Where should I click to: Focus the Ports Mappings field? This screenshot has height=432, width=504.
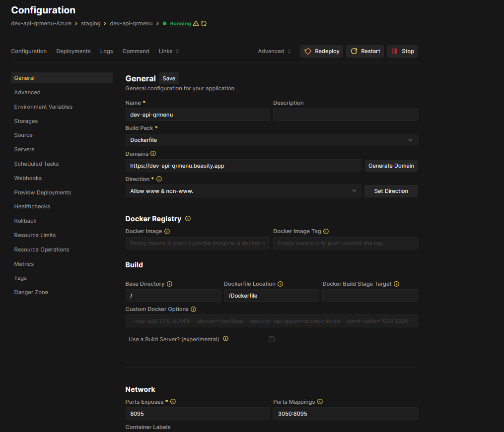[345, 414]
